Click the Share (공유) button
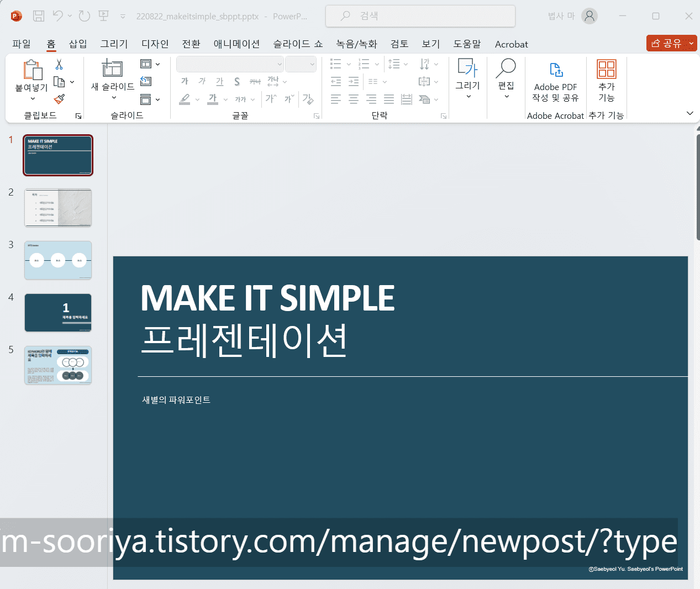This screenshot has height=589, width=700. click(666, 43)
